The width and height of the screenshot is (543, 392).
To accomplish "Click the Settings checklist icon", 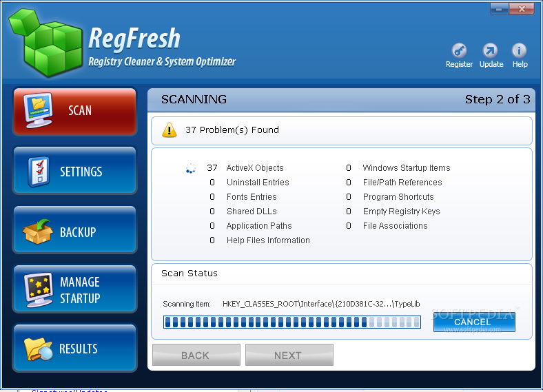I will [39, 172].
